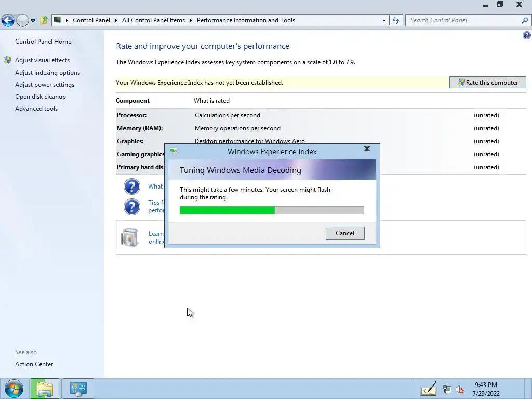Click the network status tray icon

click(447, 389)
